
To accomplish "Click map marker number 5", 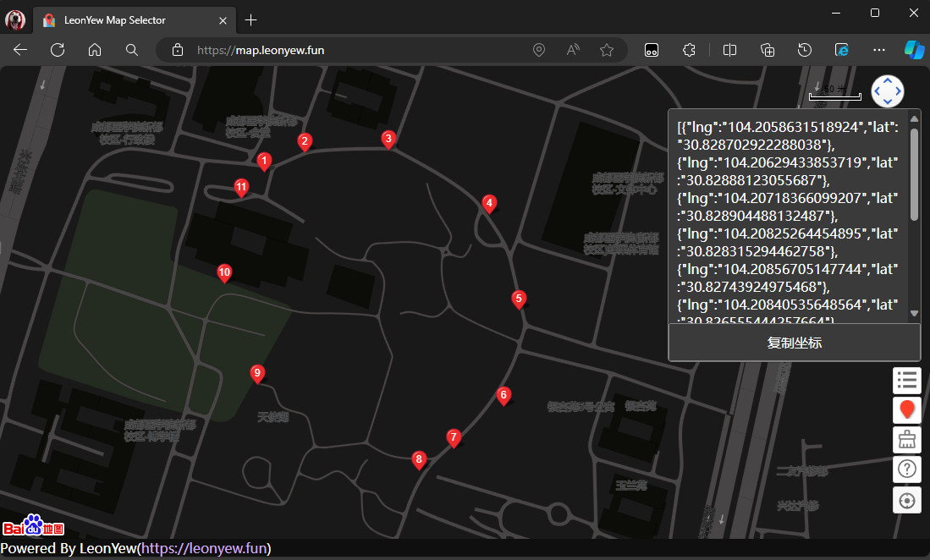I will point(519,299).
